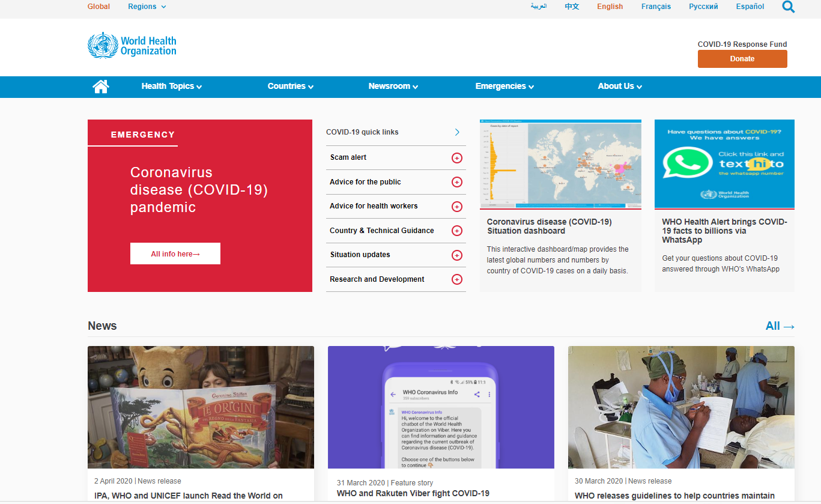
Task: Open WHO and Rakuten Viber headline
Action: [x=413, y=494]
